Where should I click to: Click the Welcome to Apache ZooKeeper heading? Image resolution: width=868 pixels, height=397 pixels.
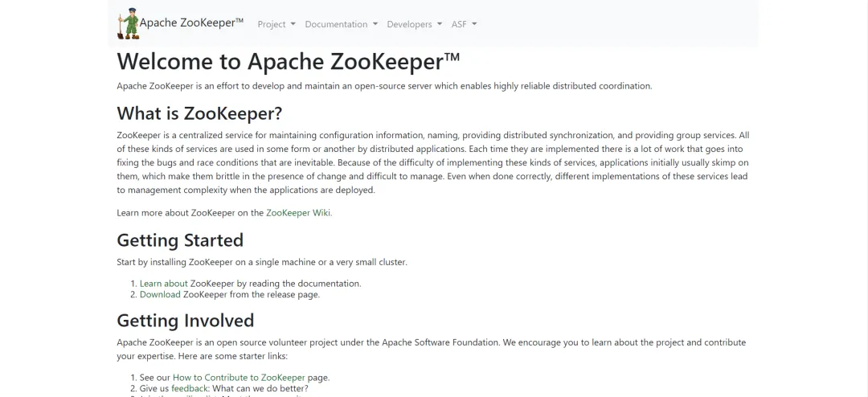pos(289,61)
